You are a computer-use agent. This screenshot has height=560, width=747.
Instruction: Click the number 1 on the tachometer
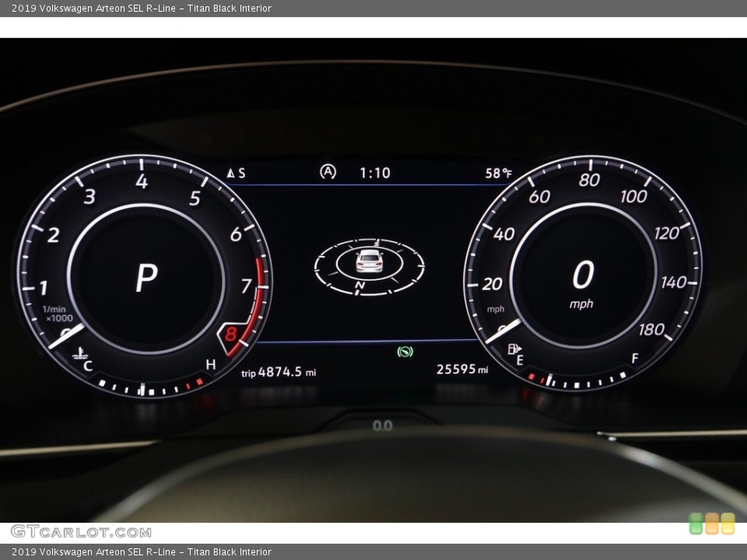tap(44, 288)
